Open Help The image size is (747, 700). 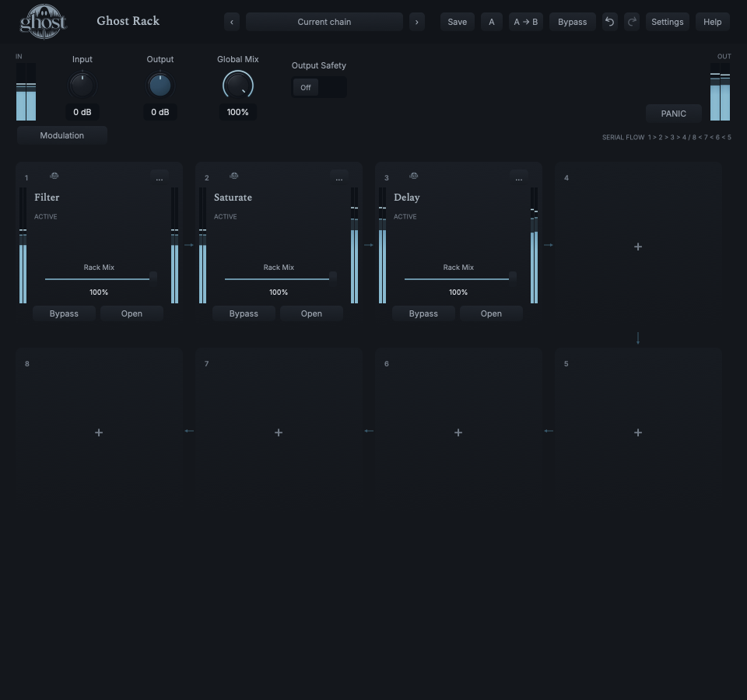(712, 22)
